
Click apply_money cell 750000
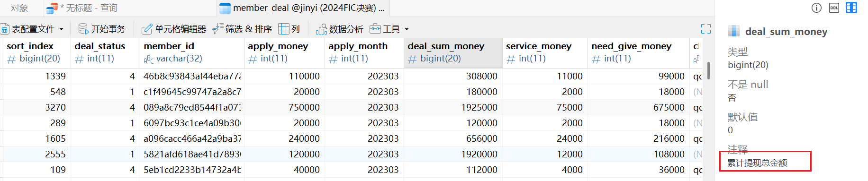tap(284, 107)
